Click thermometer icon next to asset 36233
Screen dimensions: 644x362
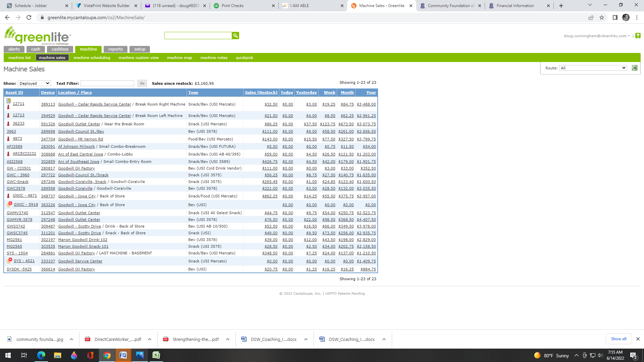coord(8,124)
